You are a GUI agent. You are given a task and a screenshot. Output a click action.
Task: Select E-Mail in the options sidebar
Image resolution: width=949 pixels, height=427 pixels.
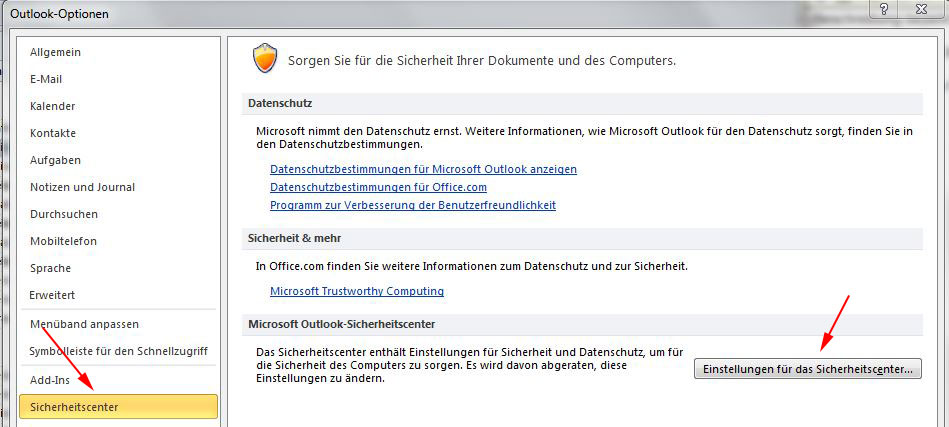point(47,79)
